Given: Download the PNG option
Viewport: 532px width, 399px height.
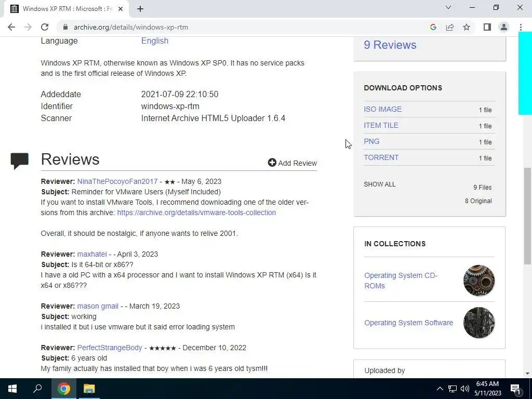Looking at the screenshot, I should pyautogui.click(x=371, y=141).
